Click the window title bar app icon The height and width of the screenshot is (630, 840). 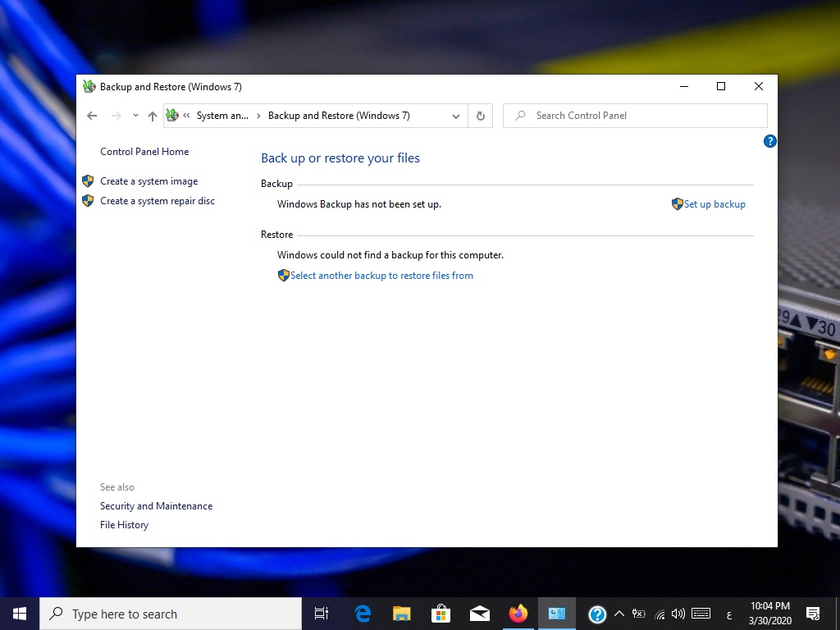pyautogui.click(x=89, y=86)
